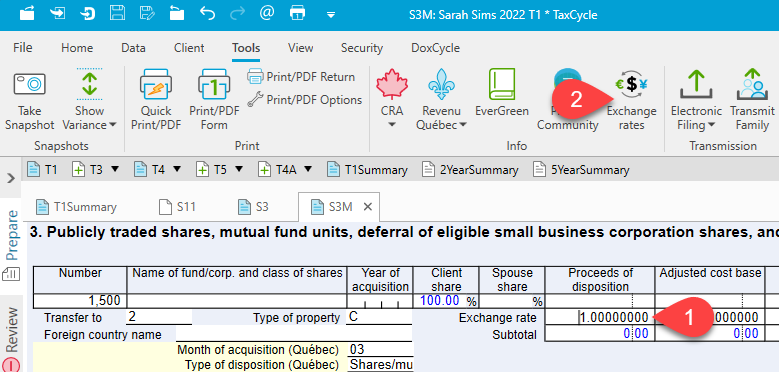Open the 5YearSummary form

(x=582, y=170)
